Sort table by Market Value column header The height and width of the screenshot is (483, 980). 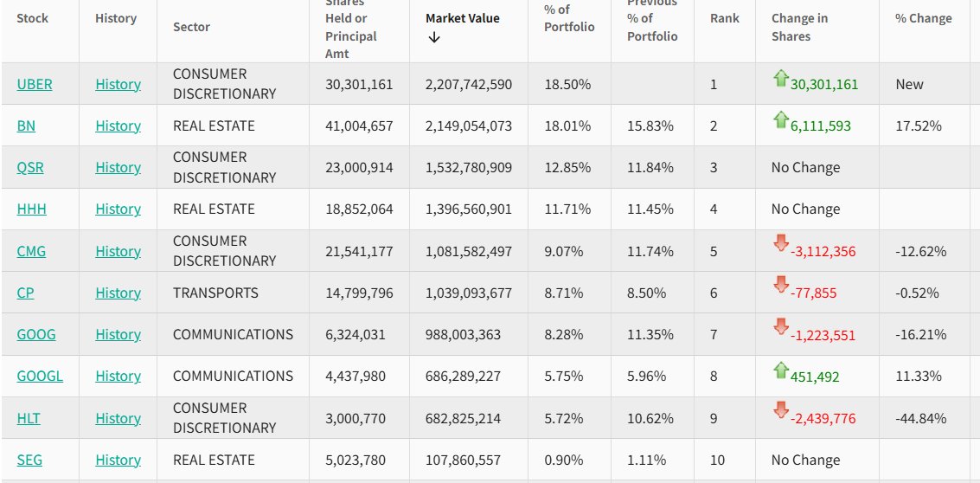462,18
